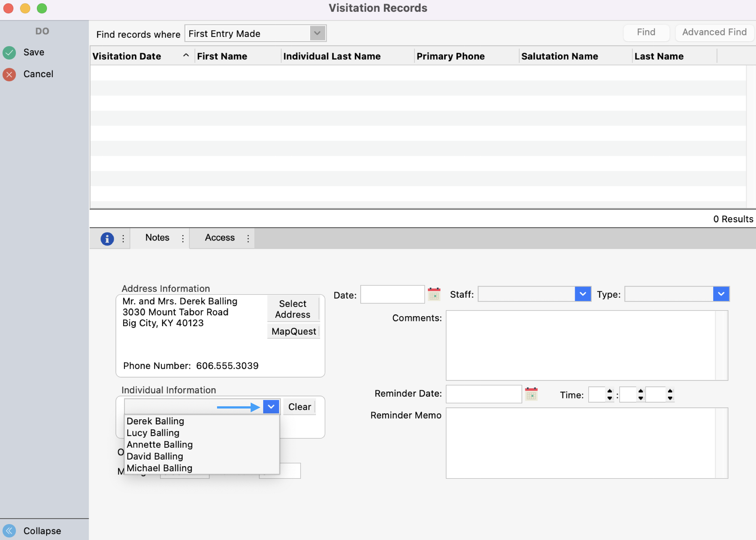This screenshot has width=756, height=540.
Task: Click the Collapse chevron icon
Action: 9,531
